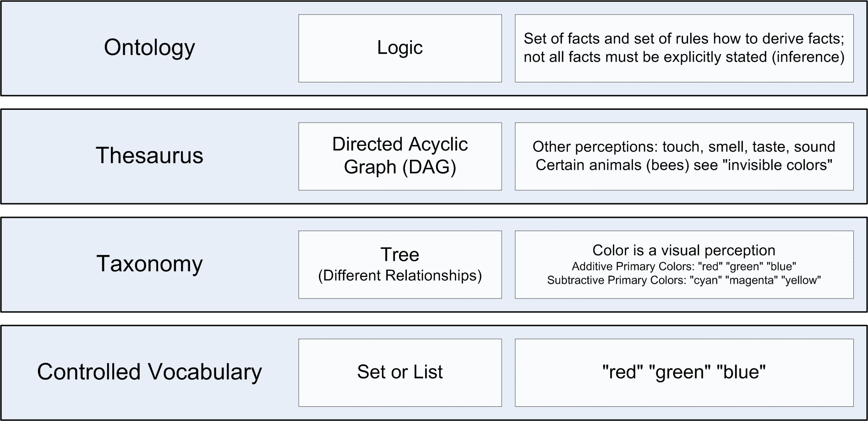Click the Logic box
This screenshot has width=868, height=421.
400,48
